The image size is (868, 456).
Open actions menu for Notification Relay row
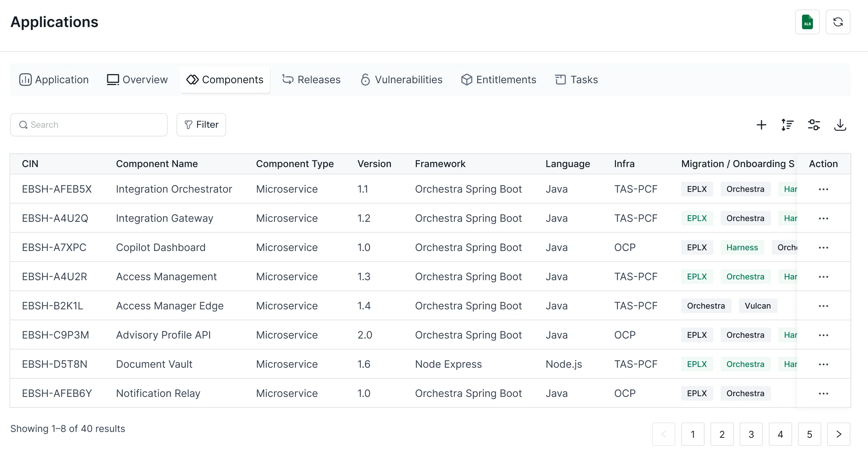(x=823, y=393)
